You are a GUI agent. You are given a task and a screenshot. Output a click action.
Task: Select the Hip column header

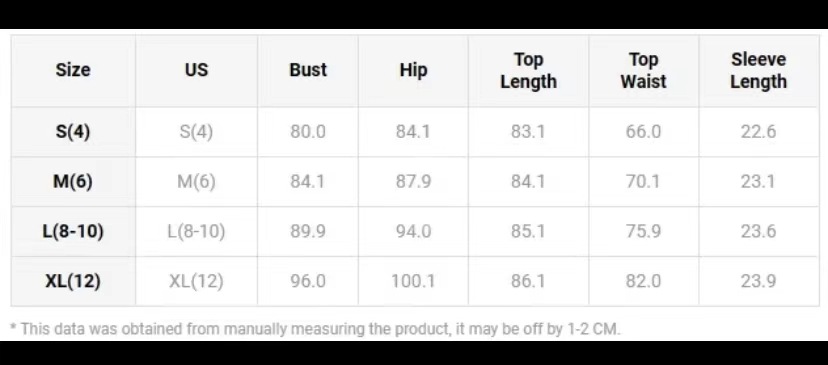click(x=413, y=70)
